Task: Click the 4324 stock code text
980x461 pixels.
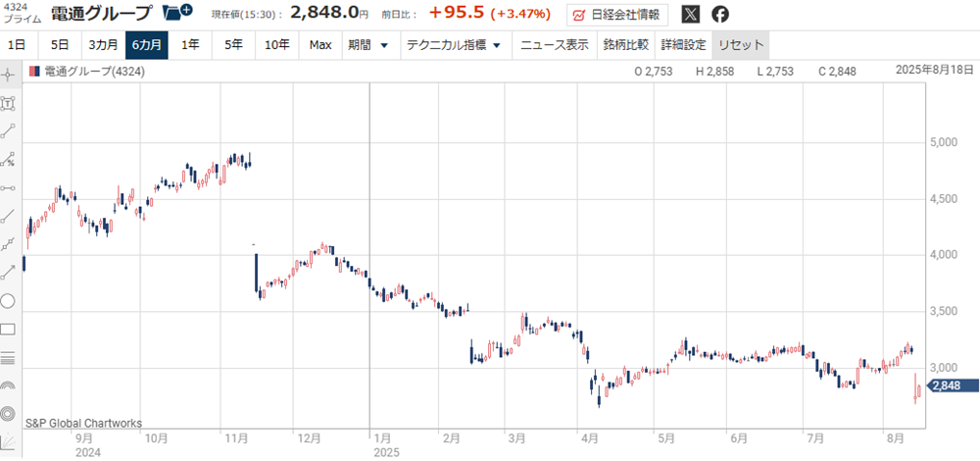Action: click(15, 7)
